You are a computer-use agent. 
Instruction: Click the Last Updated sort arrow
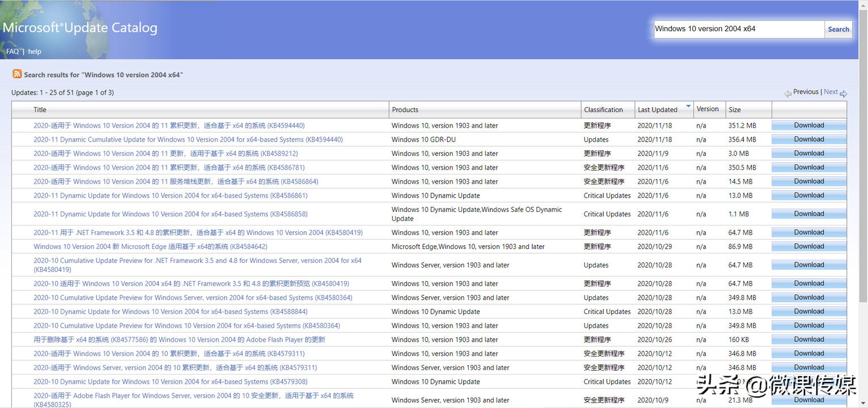pyautogui.click(x=688, y=107)
